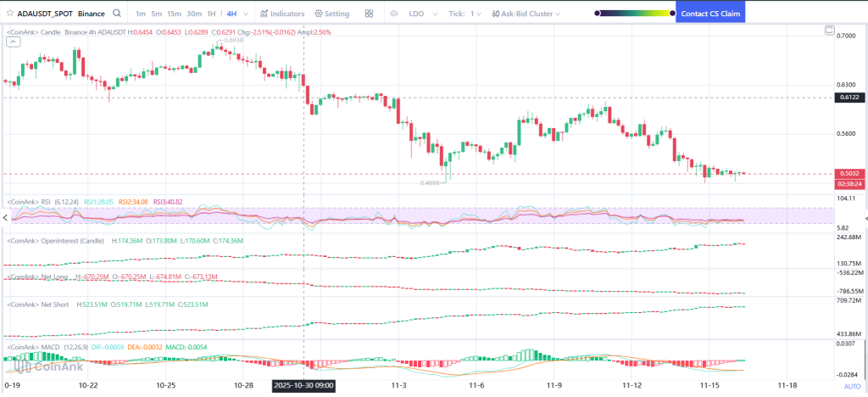Open the symbol search magnifier
The image size is (868, 397).
pyautogui.click(x=116, y=14)
